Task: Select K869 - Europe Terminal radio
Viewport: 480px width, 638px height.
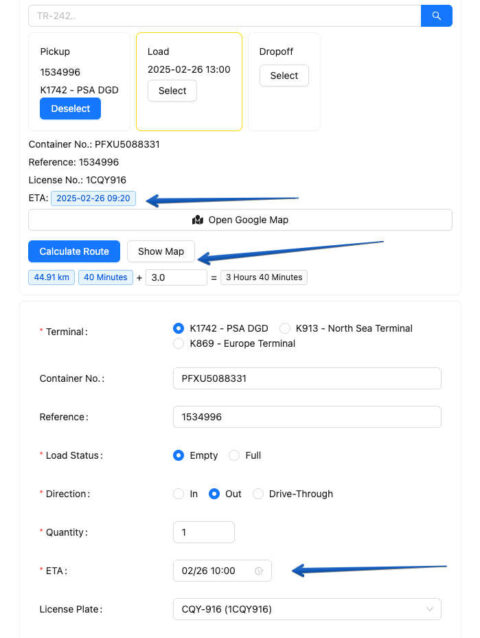Action: [178, 343]
